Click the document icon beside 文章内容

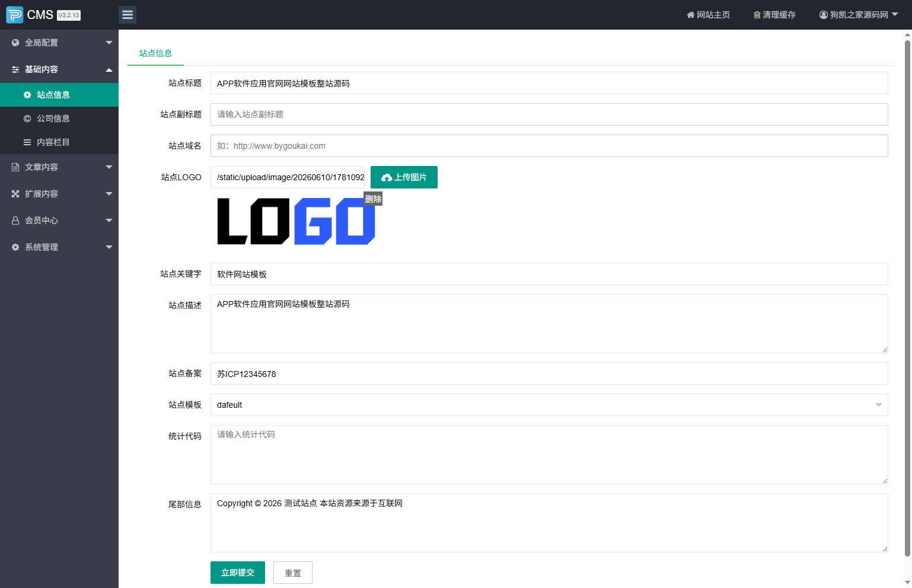[x=15, y=167]
